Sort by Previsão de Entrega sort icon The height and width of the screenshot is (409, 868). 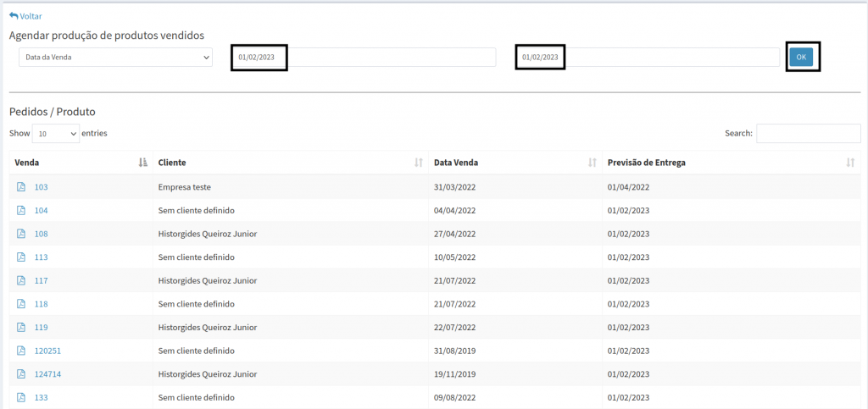click(850, 163)
